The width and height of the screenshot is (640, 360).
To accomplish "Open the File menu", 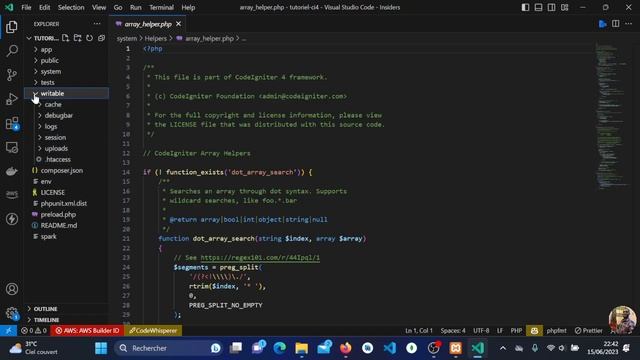I will [x=26, y=7].
